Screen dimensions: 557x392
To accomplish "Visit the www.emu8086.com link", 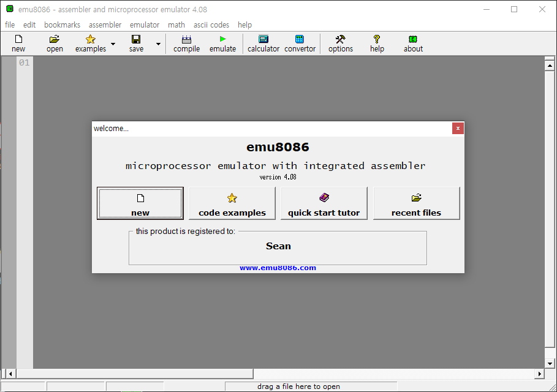I will (x=278, y=268).
